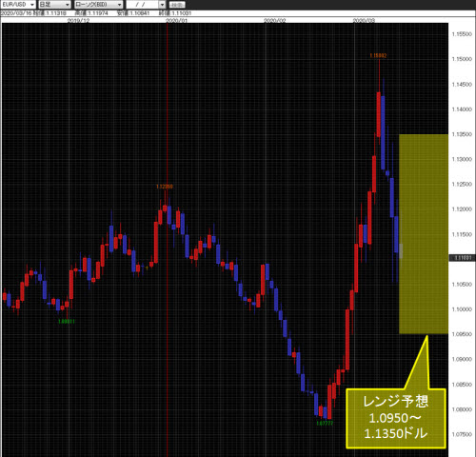The image size is (476, 457).
Task: Click the 2019/12 date axis label
Action: click(78, 20)
